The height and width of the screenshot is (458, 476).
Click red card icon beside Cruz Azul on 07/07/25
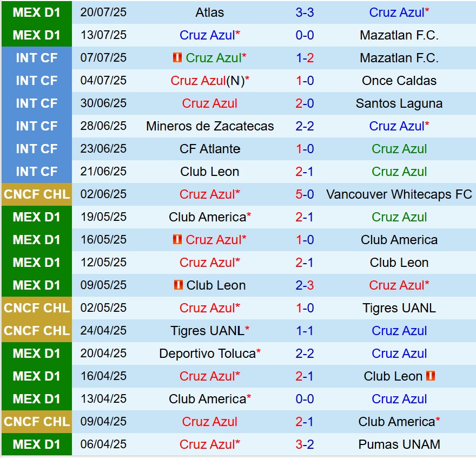click(x=177, y=58)
